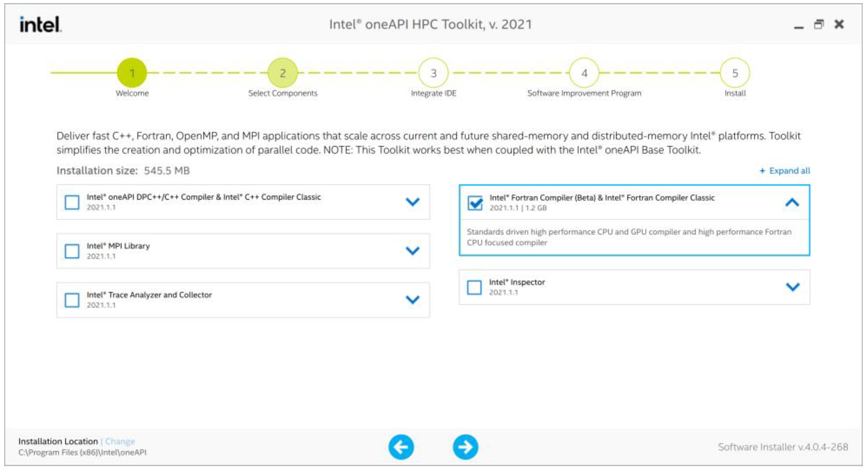The image size is (868, 471).
Task: Click Software Installer v.4.0.4-268 text
Action: (x=783, y=447)
